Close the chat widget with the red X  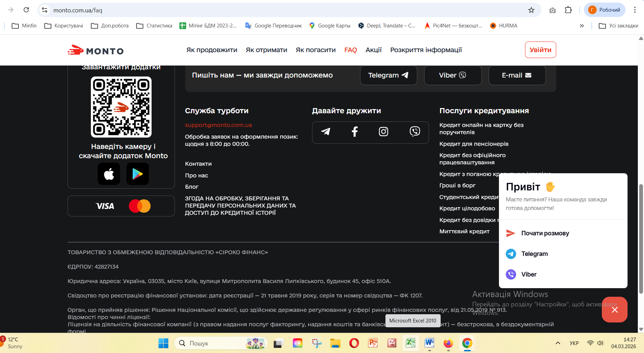point(615,309)
